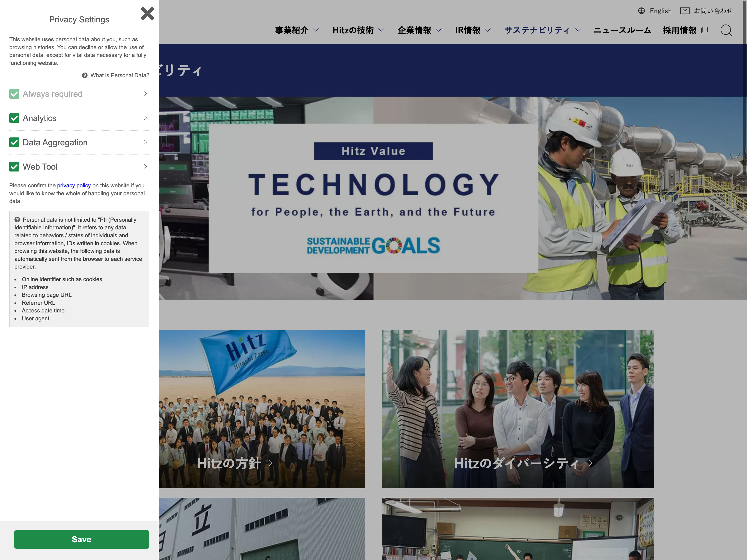Expand the Always required details chevron

tap(145, 94)
